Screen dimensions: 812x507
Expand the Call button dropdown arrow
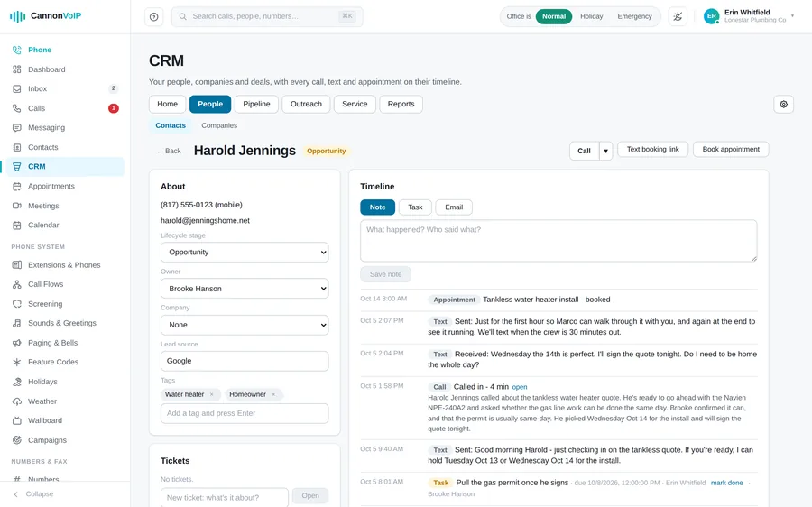tap(606, 151)
